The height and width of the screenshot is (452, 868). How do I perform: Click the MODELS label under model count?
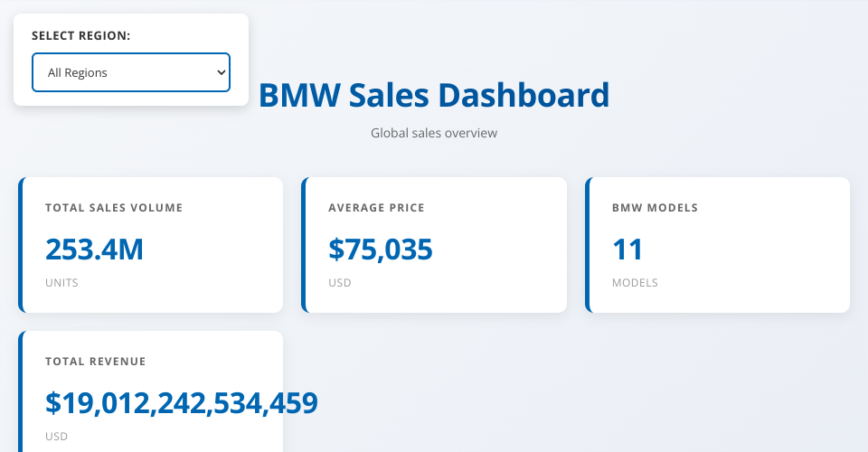[635, 283]
